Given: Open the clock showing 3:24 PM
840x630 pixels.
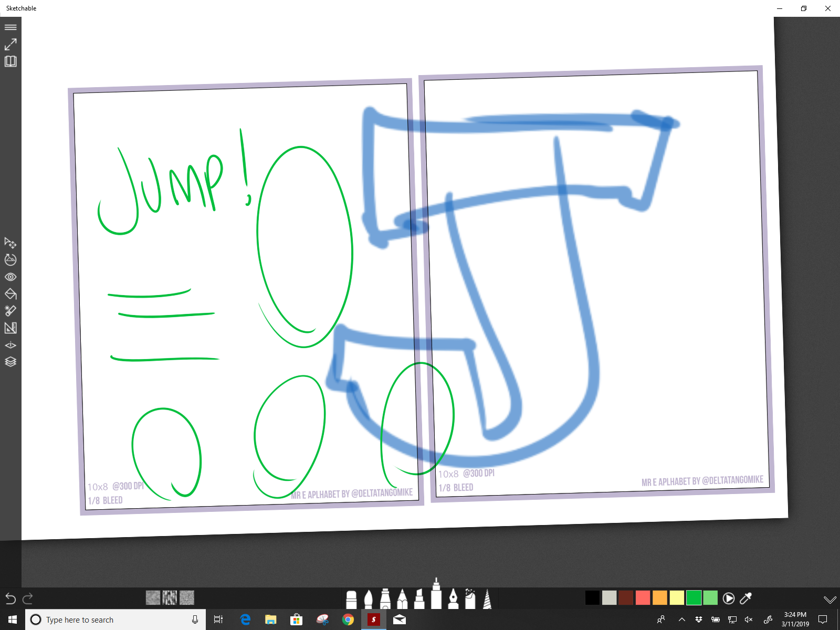Looking at the screenshot, I should (x=795, y=619).
